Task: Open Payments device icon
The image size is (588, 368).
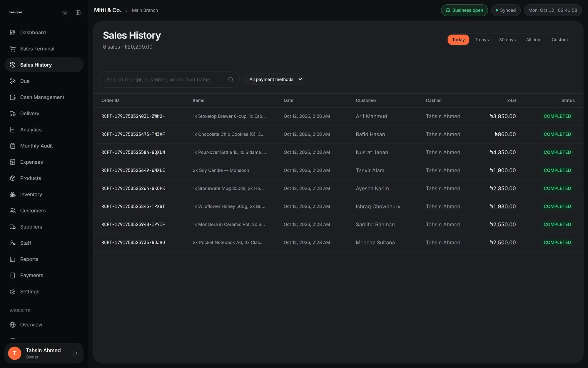Action: click(13, 275)
